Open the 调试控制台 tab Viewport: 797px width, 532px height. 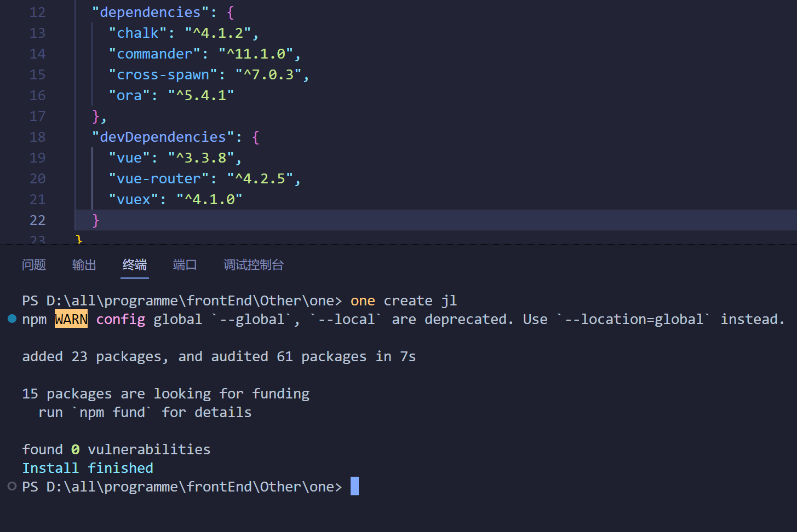point(254,265)
